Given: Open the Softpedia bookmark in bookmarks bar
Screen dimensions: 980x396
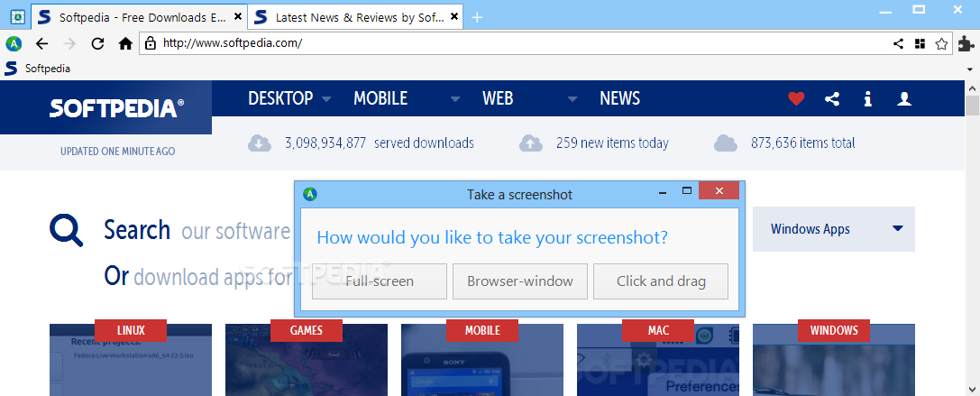Looking at the screenshot, I should coord(38,69).
